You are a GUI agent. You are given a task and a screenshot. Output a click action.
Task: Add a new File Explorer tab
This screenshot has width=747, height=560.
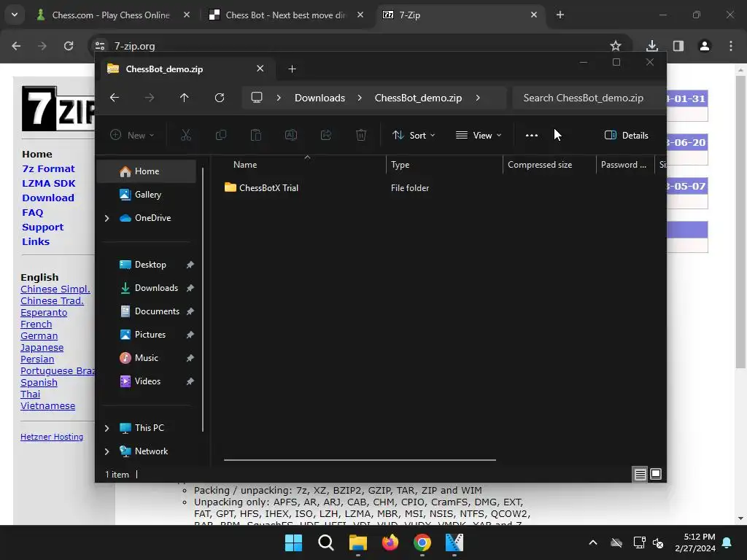pyautogui.click(x=292, y=69)
